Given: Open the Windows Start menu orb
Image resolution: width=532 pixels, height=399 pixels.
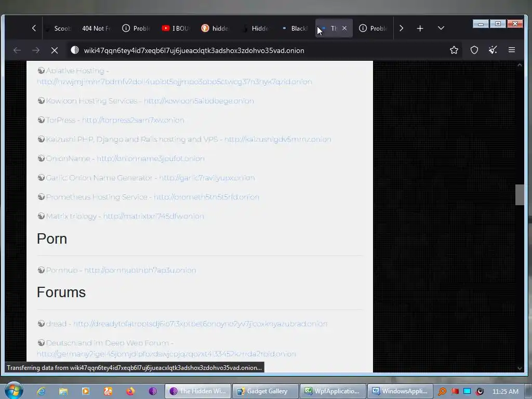Looking at the screenshot, I should coord(14,391).
